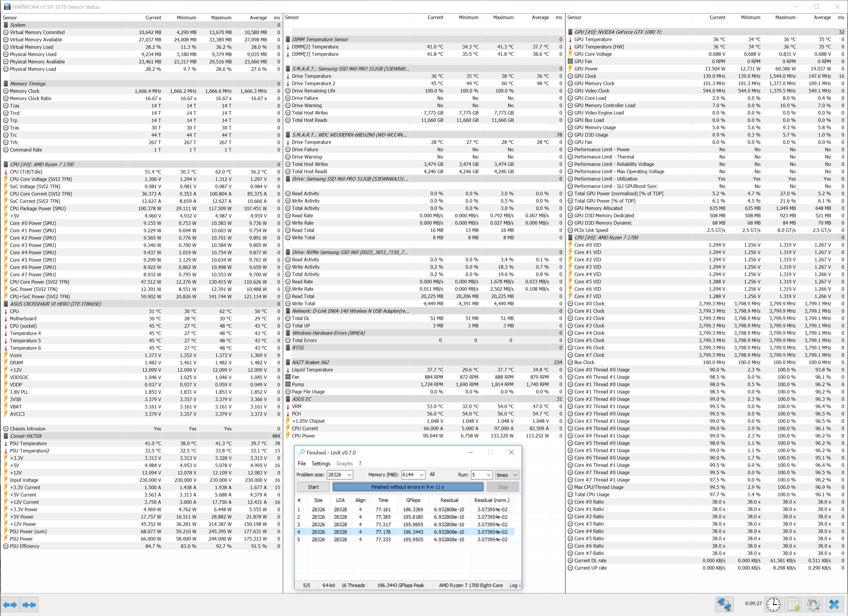Image resolution: width=848 pixels, height=616 pixels.
Task: Click the log file sheet icon
Action: click(x=793, y=605)
